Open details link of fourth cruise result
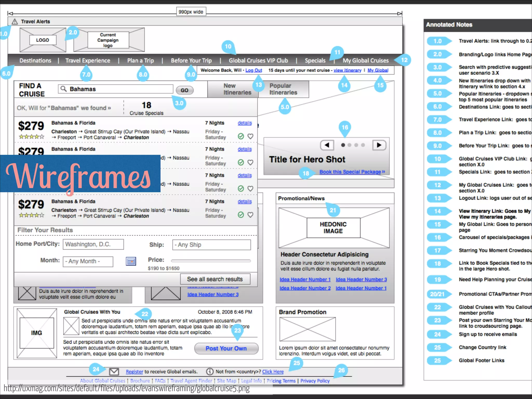Screen dimensions: 532x399 pyautogui.click(x=245, y=201)
